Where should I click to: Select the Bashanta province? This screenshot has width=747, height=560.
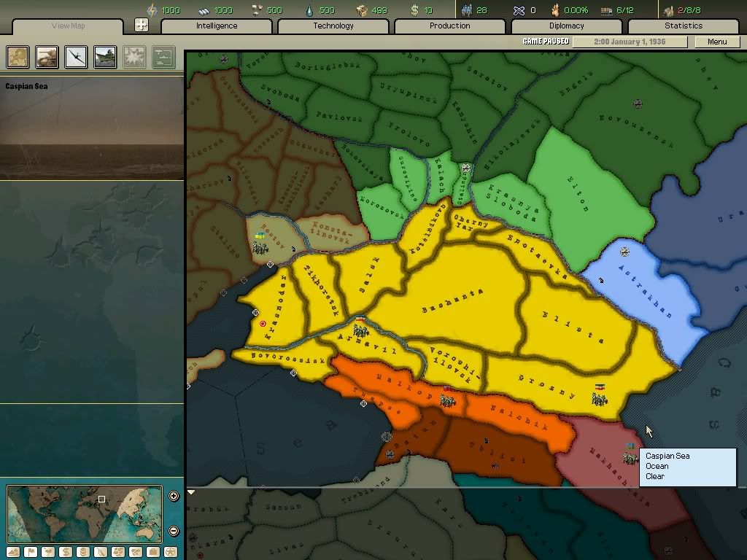coord(452,301)
